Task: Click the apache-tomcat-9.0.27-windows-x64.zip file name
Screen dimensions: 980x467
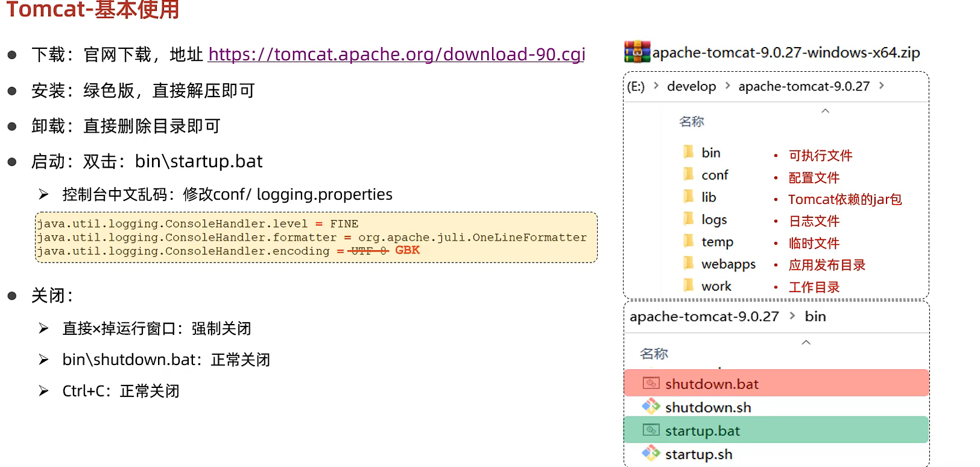Action: coord(786,52)
